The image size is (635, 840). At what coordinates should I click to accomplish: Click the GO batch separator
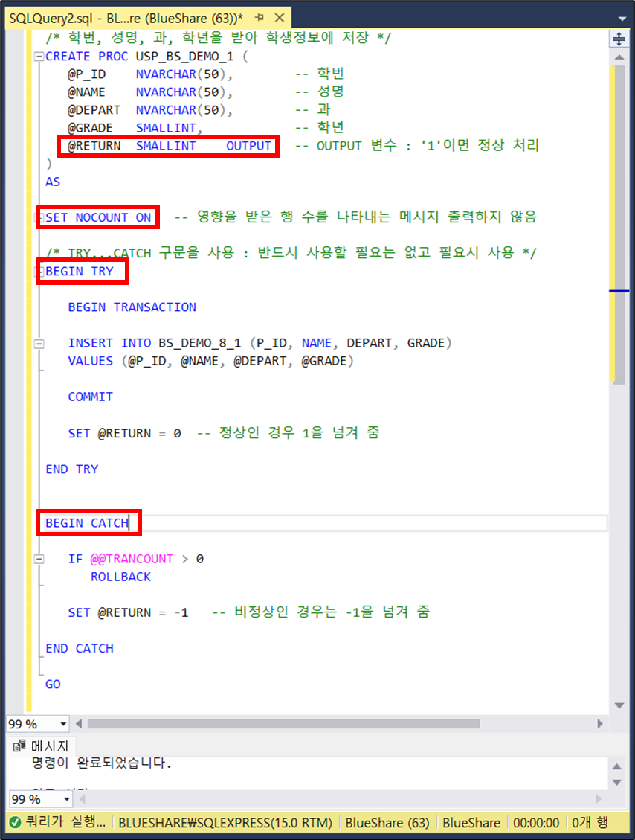53,684
